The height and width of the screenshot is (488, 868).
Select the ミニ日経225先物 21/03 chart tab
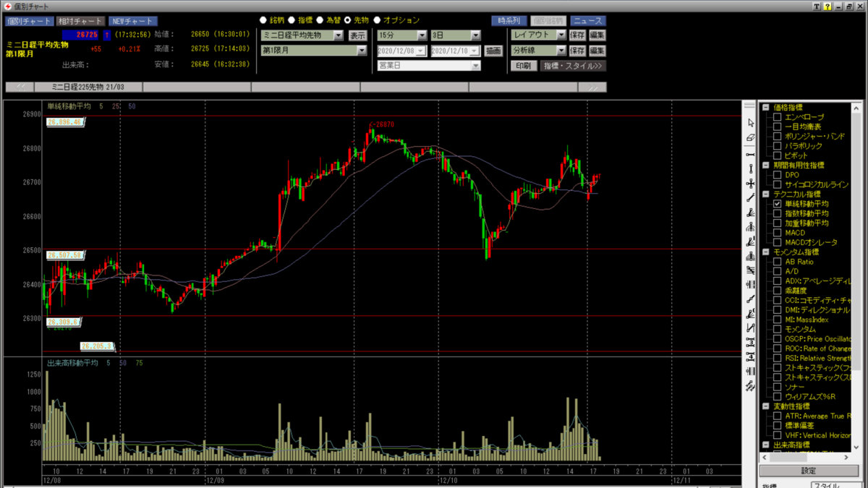coord(88,87)
